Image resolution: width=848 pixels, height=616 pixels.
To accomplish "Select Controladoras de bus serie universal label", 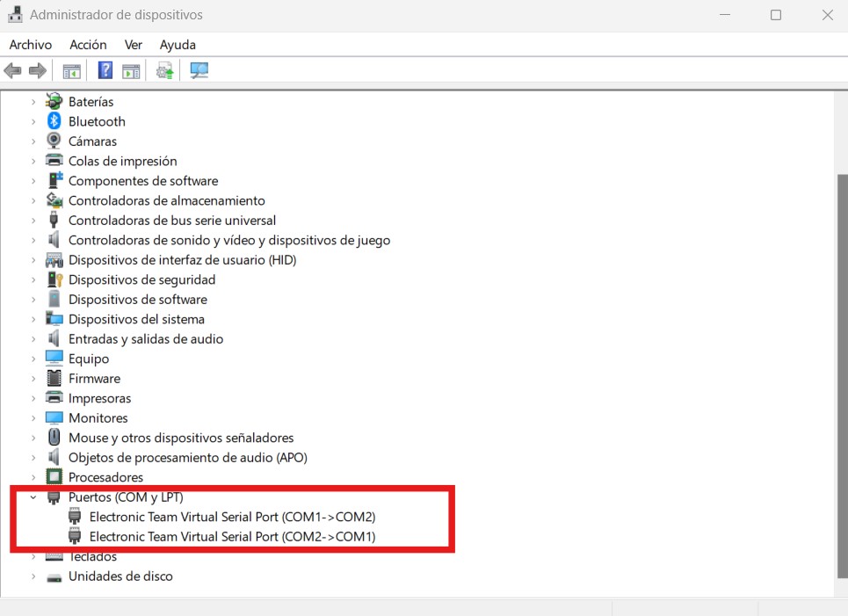I will [172, 220].
